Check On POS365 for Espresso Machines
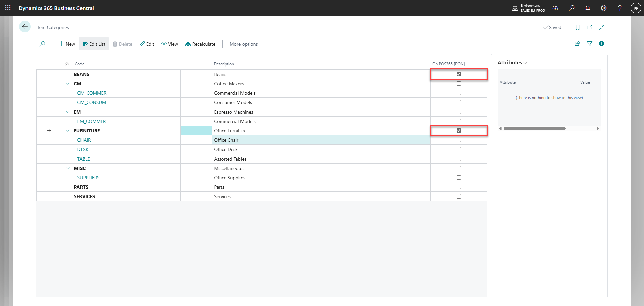 [459, 112]
